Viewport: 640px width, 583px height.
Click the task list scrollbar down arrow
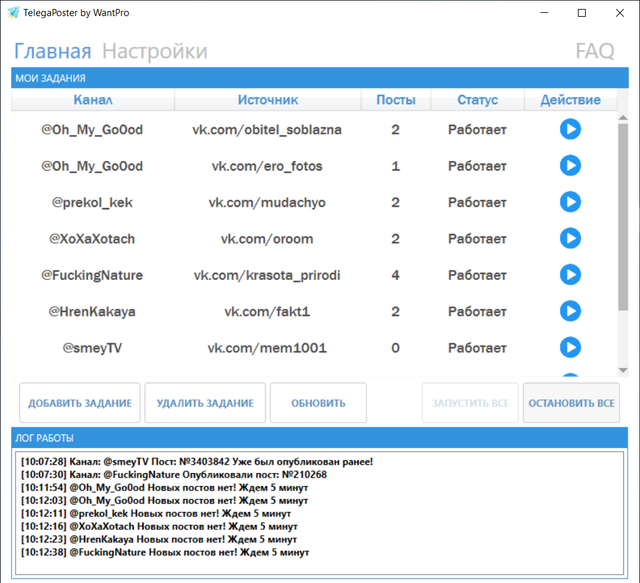623,370
